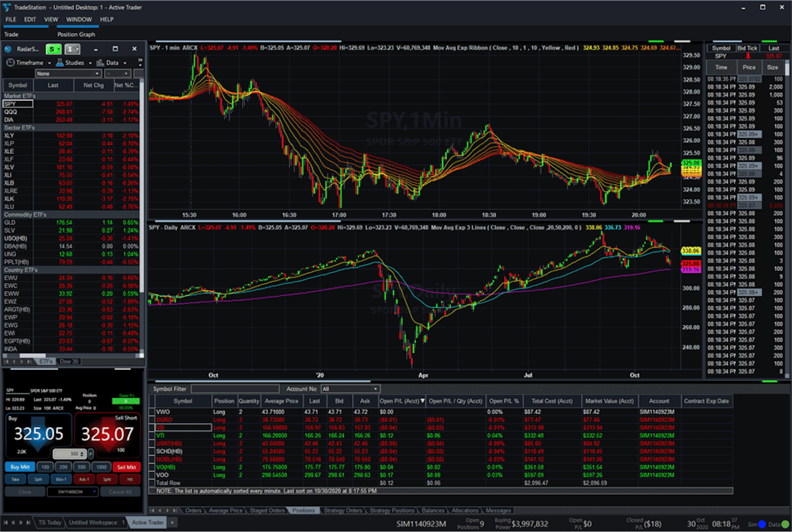Click the Sell Mkt button

tap(126, 467)
